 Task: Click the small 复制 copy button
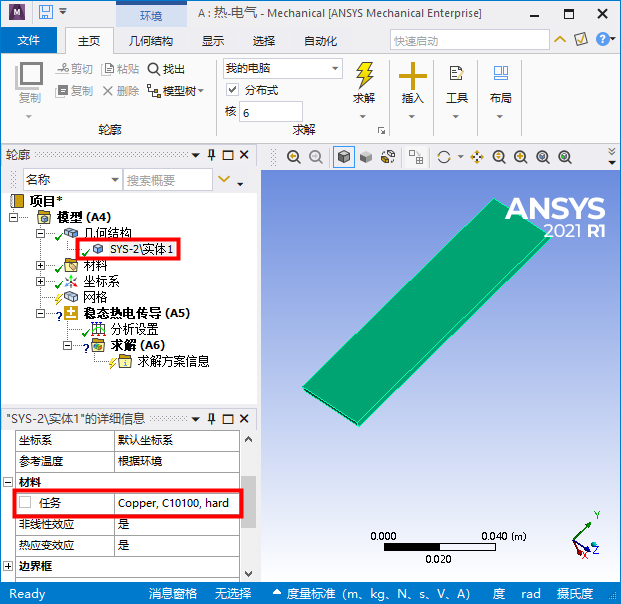pyautogui.click(x=74, y=91)
